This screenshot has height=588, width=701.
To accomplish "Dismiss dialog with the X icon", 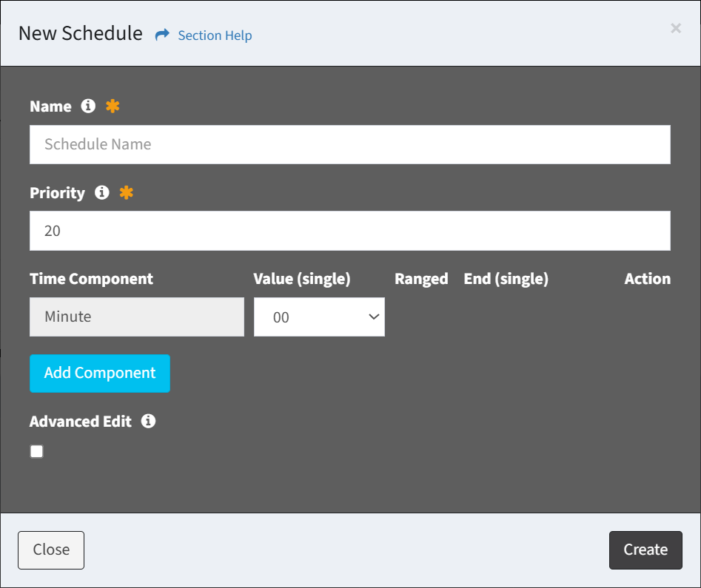I will pyautogui.click(x=675, y=28).
